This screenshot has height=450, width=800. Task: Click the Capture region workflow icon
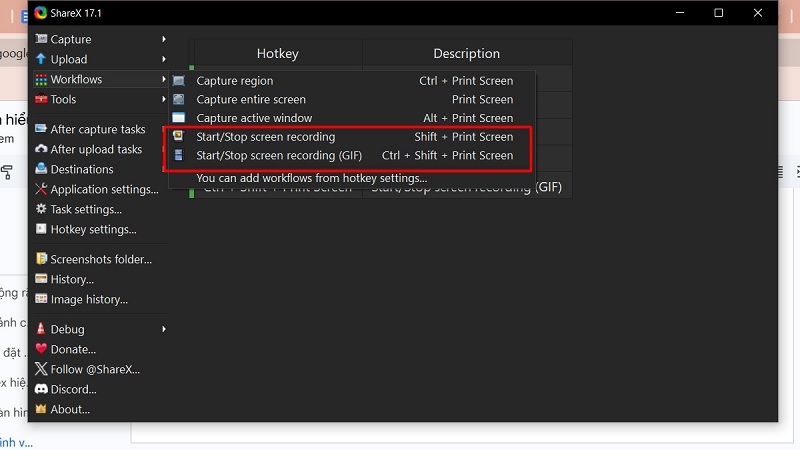[x=179, y=81]
